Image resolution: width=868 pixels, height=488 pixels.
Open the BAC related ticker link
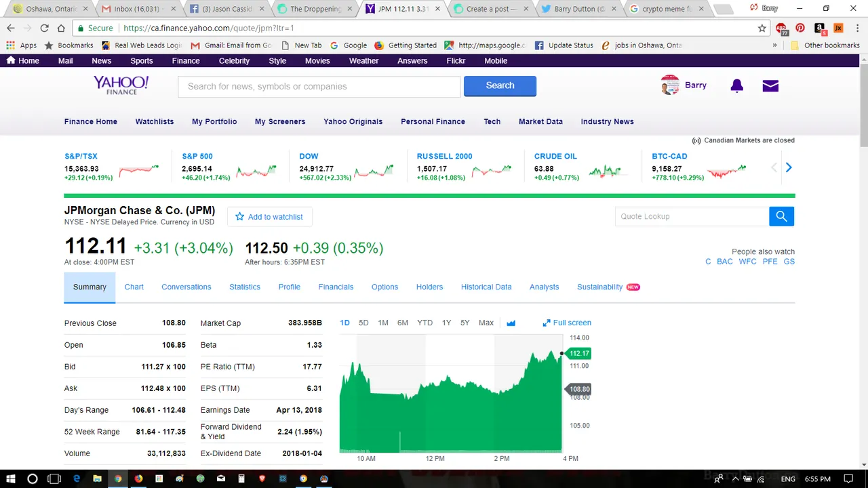point(725,262)
